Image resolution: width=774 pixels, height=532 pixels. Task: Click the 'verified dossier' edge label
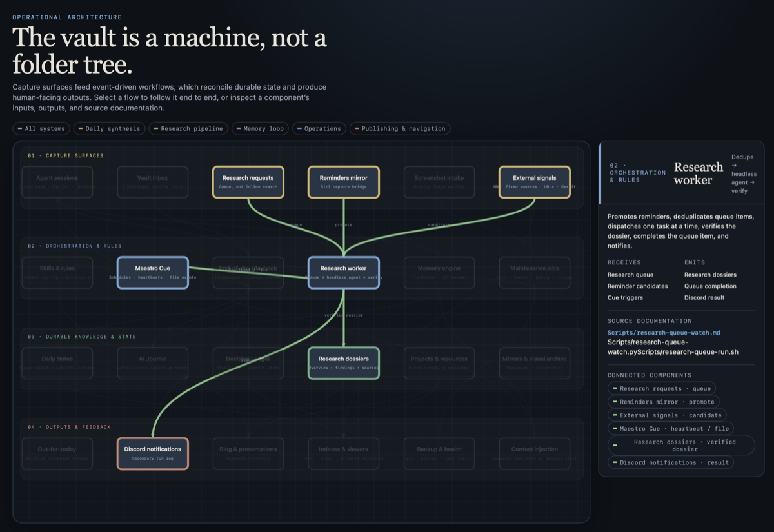[344, 315]
